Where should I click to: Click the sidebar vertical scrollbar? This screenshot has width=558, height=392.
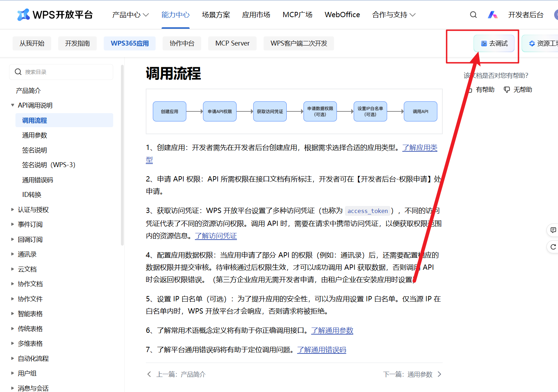point(122,155)
